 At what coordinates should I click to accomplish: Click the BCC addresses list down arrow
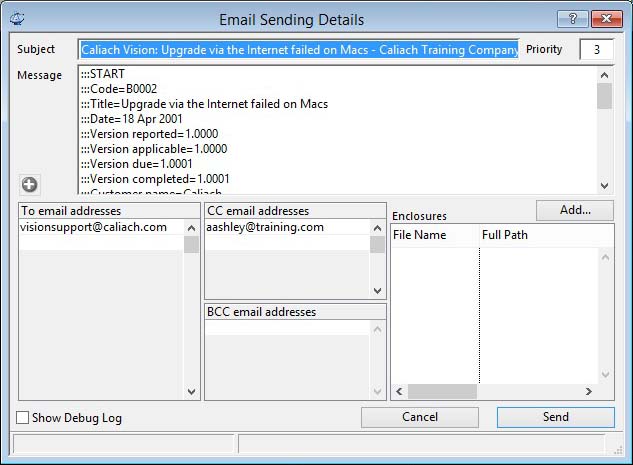377,392
